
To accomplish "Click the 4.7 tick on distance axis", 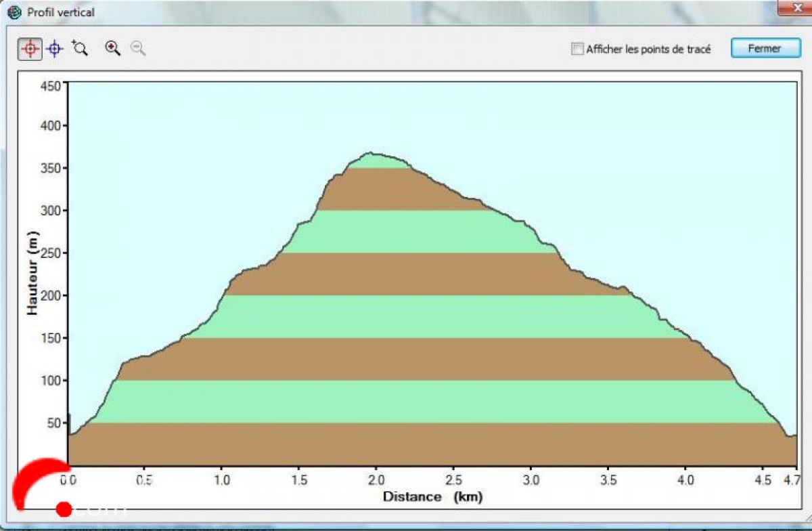I will pos(792,480).
